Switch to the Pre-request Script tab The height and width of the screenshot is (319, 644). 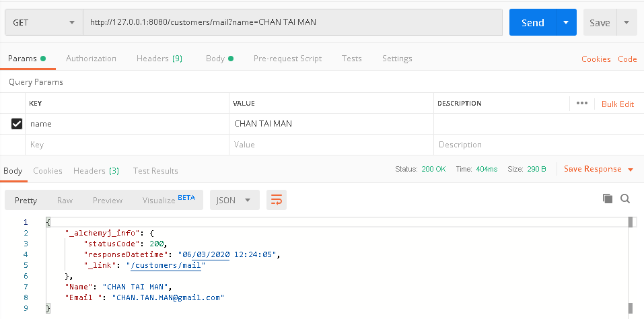coord(287,59)
